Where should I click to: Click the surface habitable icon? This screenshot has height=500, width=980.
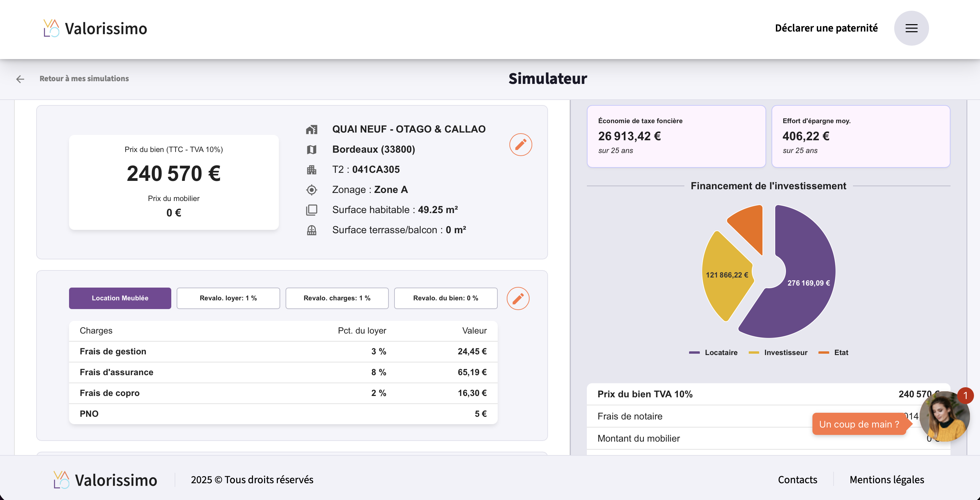coord(311,210)
